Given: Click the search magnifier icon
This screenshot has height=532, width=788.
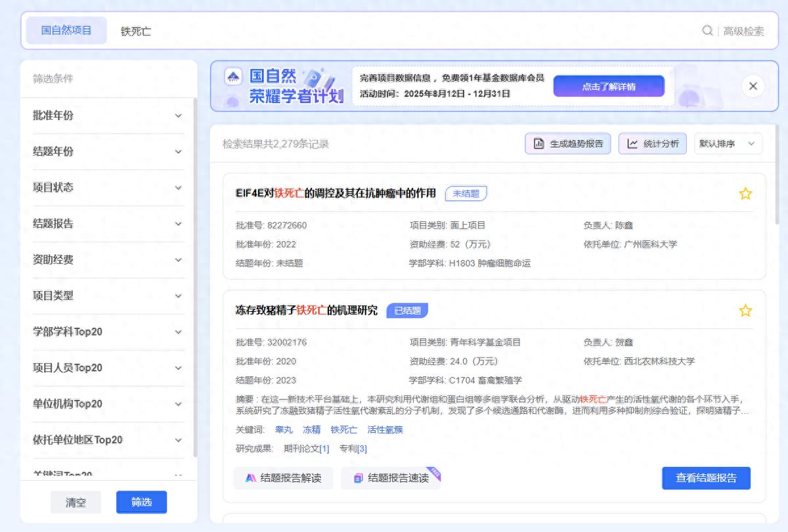Looking at the screenshot, I should tap(707, 30).
